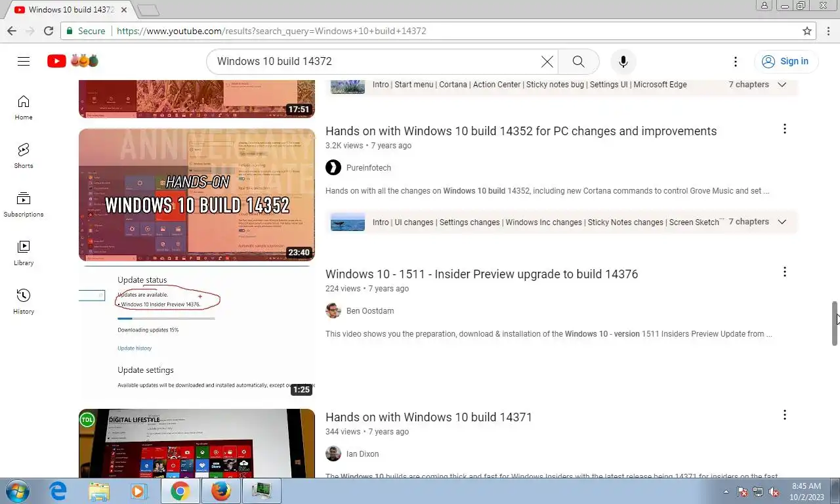Open the build 14371 video thumbnail

[197, 443]
